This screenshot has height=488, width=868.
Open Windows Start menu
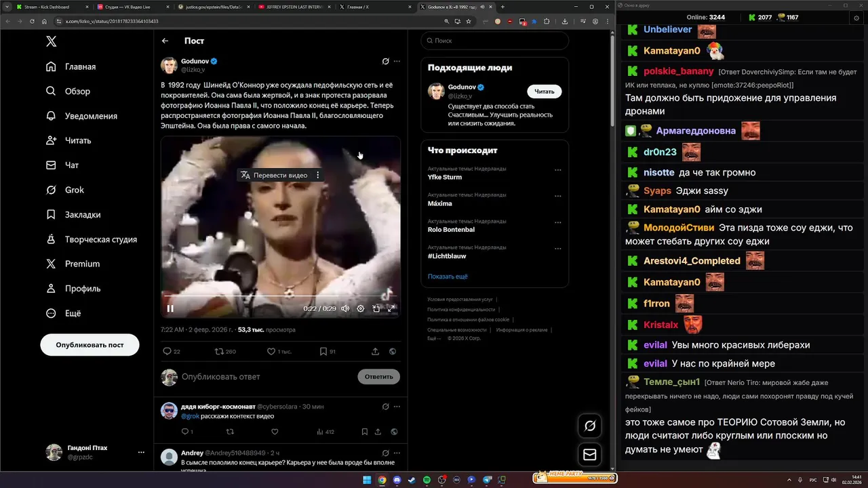point(367,480)
